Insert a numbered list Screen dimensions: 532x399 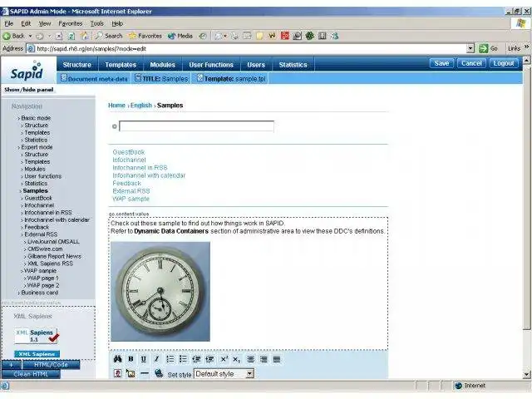pos(170,359)
